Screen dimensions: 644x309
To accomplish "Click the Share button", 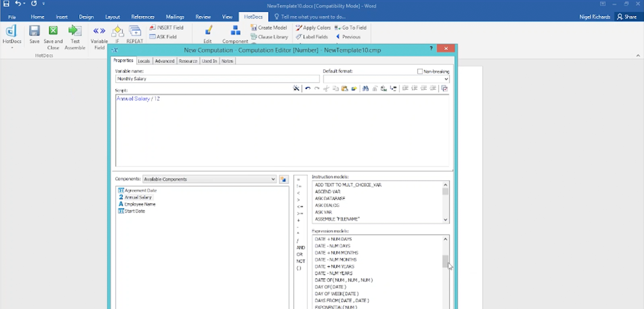I will [627, 17].
